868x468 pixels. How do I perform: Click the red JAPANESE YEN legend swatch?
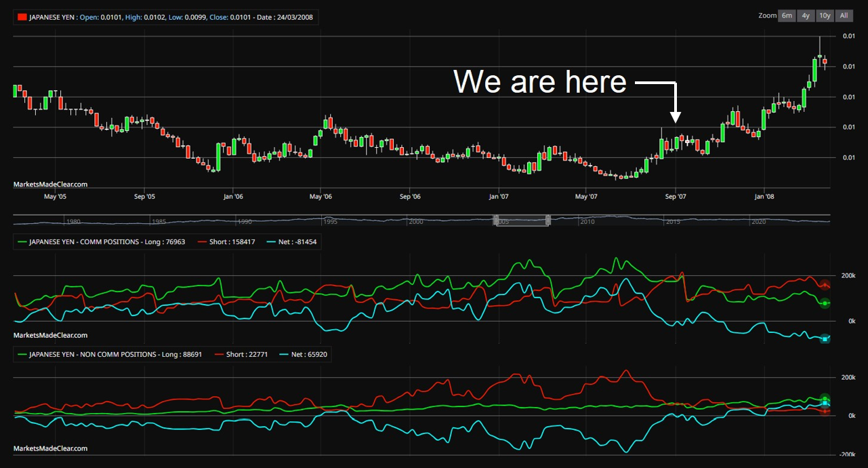(x=21, y=17)
